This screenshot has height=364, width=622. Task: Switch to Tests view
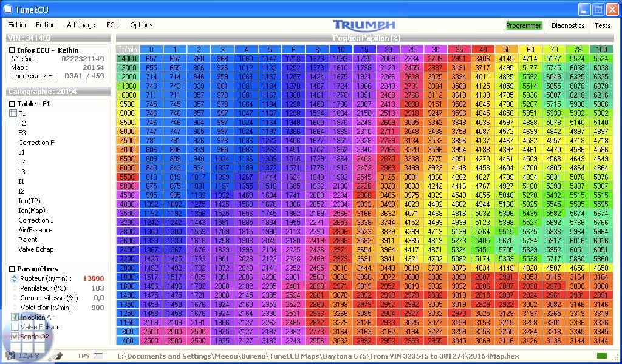[x=603, y=25]
